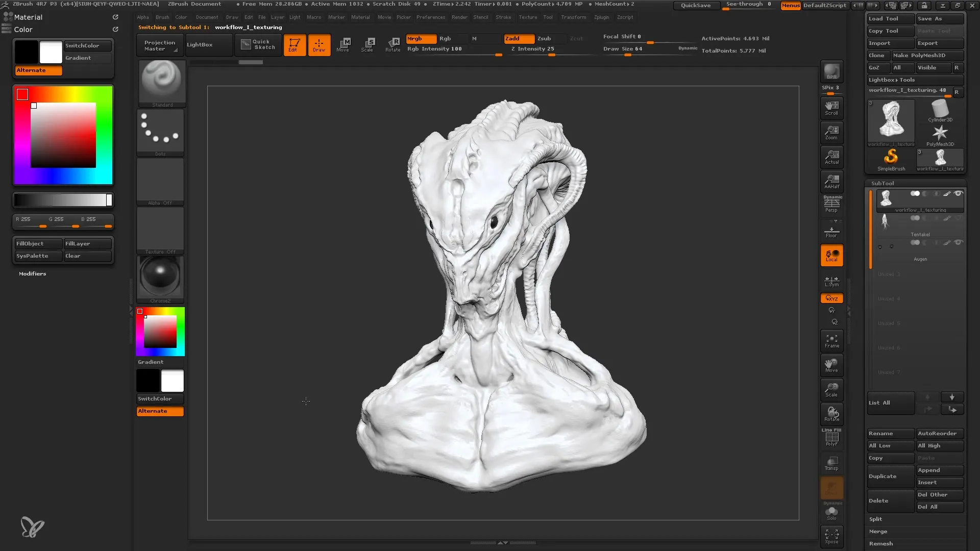Click the Duplicate subtool button

coord(891,476)
